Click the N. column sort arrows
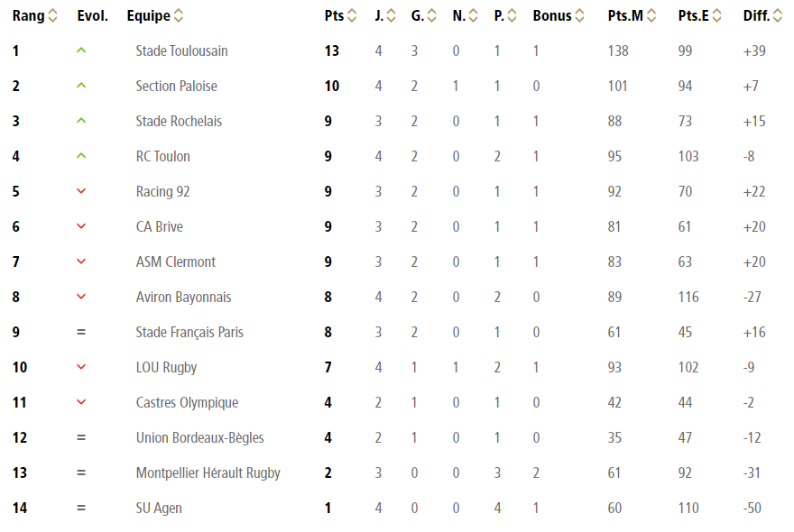The height and width of the screenshot is (532, 794). pos(472,16)
